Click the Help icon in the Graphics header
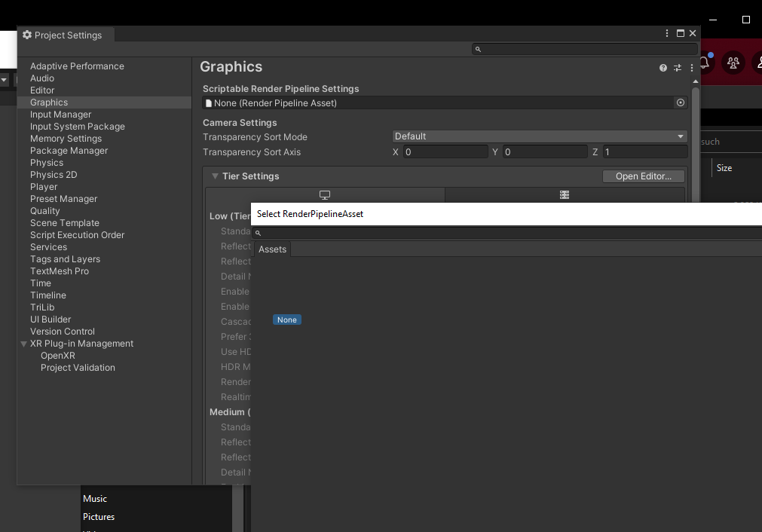Screen dimensions: 762x532 (x=662, y=68)
